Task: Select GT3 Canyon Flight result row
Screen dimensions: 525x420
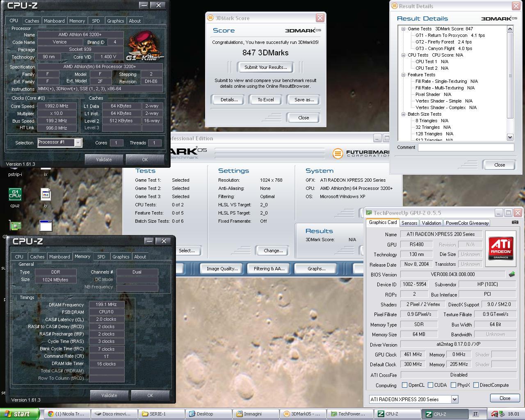Action: tap(444, 48)
